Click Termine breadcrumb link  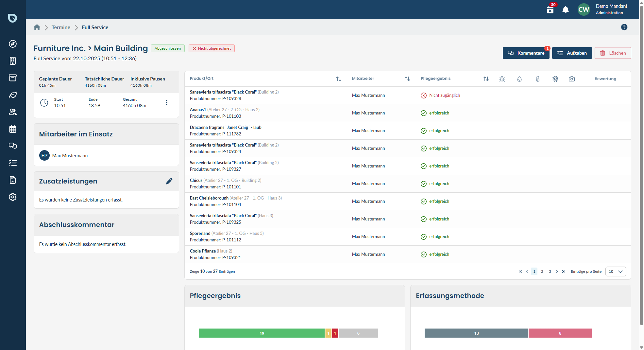coord(61,27)
